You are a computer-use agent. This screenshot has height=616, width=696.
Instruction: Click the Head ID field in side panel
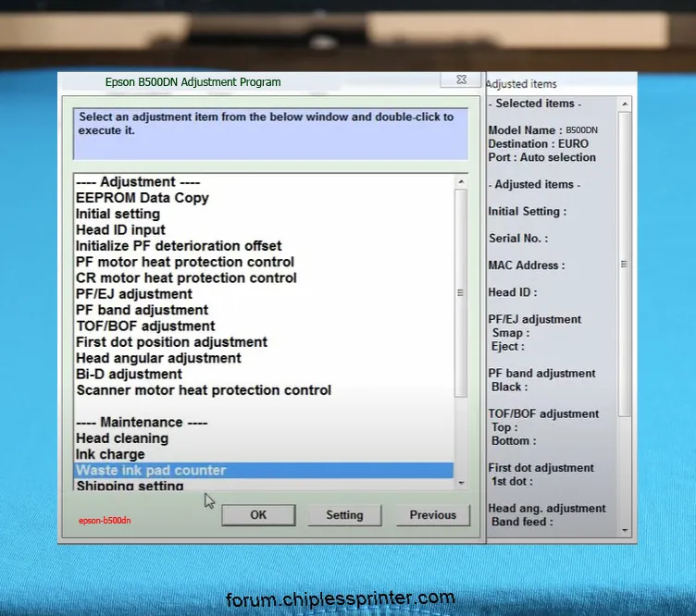click(513, 292)
